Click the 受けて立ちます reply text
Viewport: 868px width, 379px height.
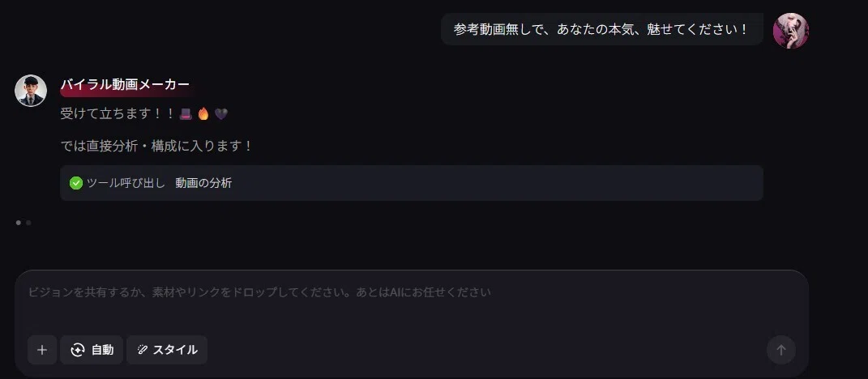118,114
